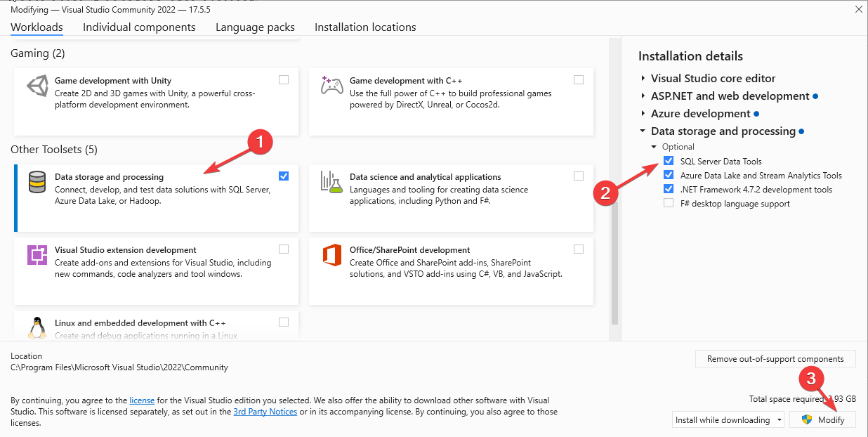
Task: Uncheck Data storage and processing workload
Action: [284, 176]
